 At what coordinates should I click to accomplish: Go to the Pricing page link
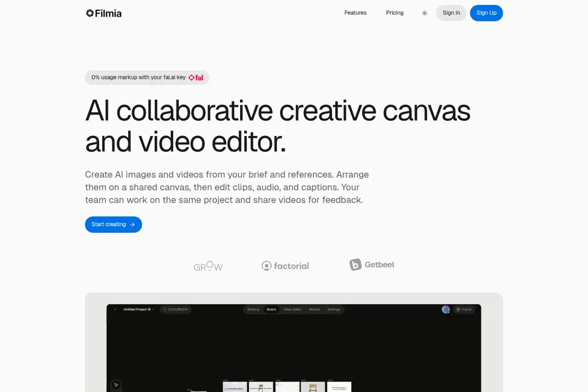coord(394,13)
